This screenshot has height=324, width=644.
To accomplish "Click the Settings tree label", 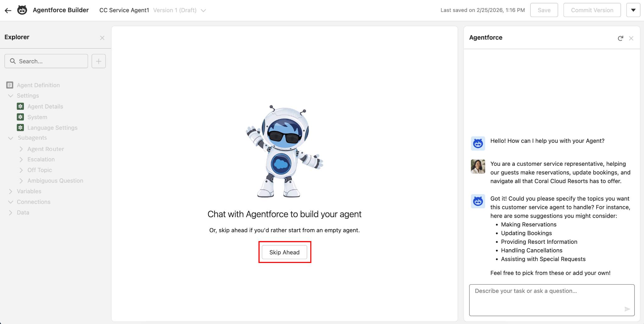I will point(28,96).
